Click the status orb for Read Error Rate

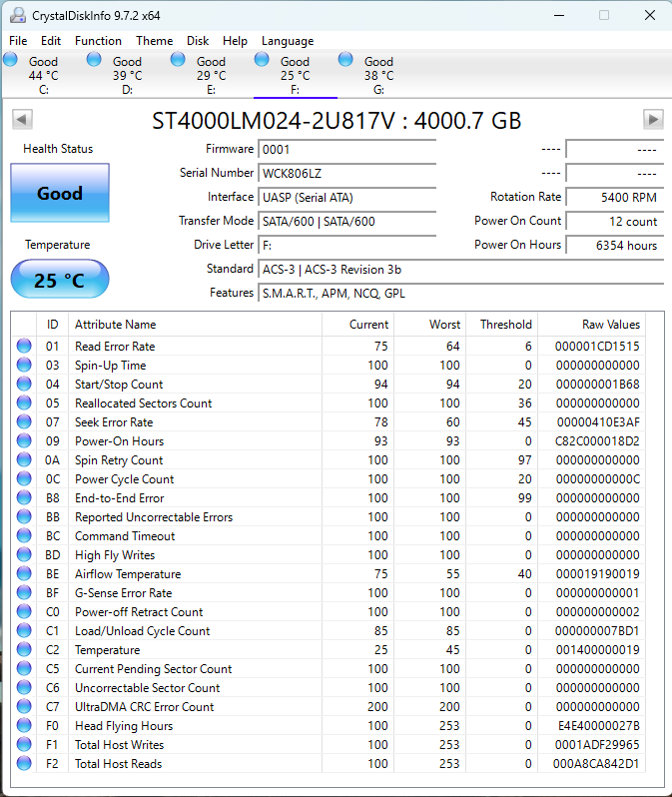tap(24, 347)
